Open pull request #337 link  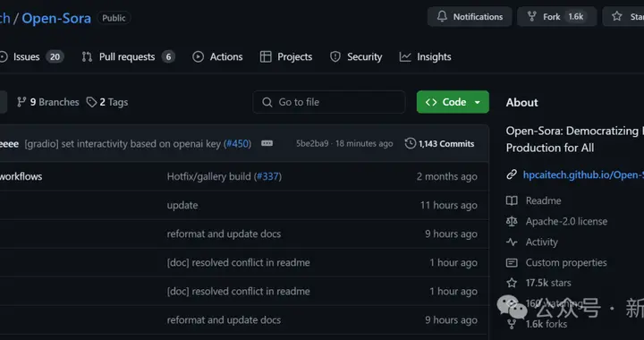267,176
